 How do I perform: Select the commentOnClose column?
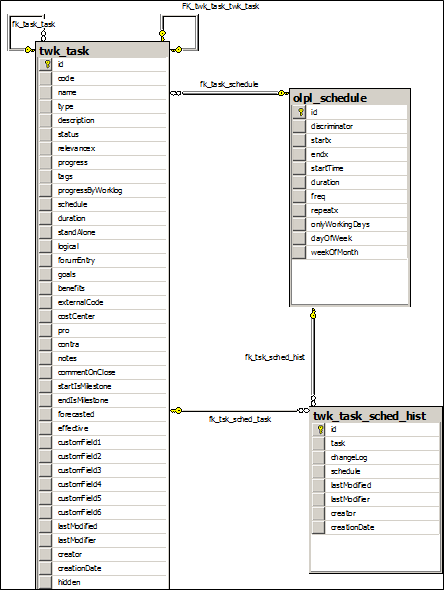[x=103, y=373]
